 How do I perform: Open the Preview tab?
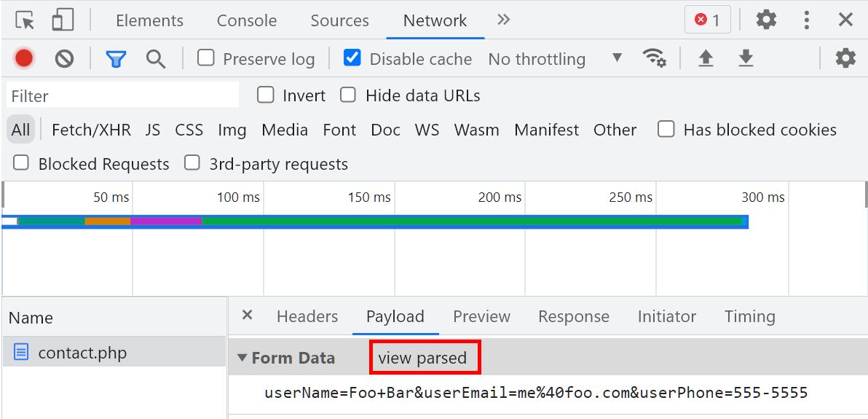pos(481,316)
